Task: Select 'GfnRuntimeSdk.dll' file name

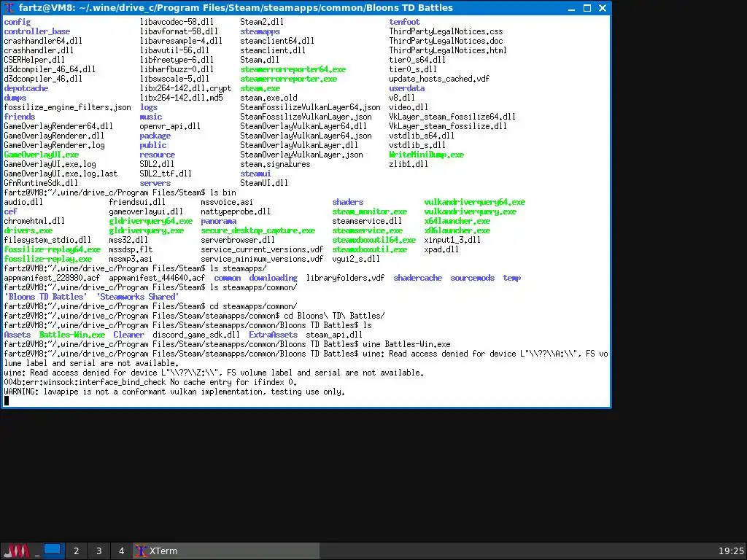Action: (41, 183)
